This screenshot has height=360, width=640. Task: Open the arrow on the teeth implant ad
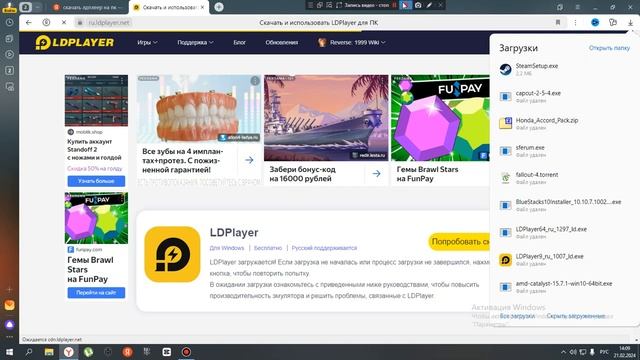tap(249, 160)
